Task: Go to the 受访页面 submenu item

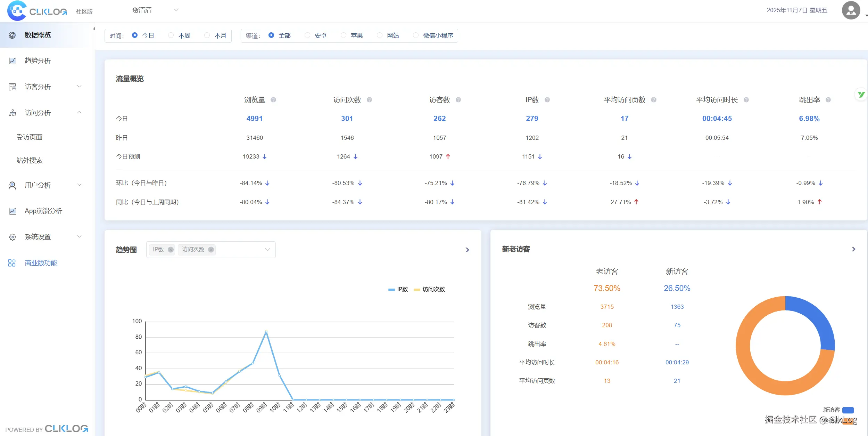Action: click(30, 137)
